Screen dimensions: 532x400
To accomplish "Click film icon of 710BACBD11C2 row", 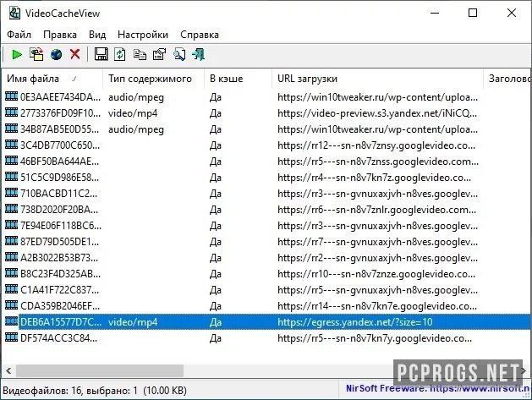I will pyautogui.click(x=11, y=193).
